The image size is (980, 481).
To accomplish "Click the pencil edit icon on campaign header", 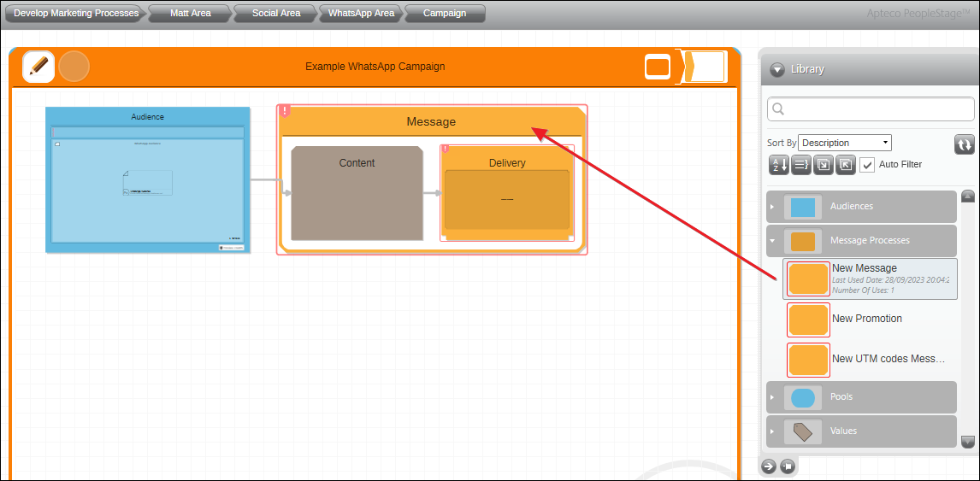I will coord(38,67).
